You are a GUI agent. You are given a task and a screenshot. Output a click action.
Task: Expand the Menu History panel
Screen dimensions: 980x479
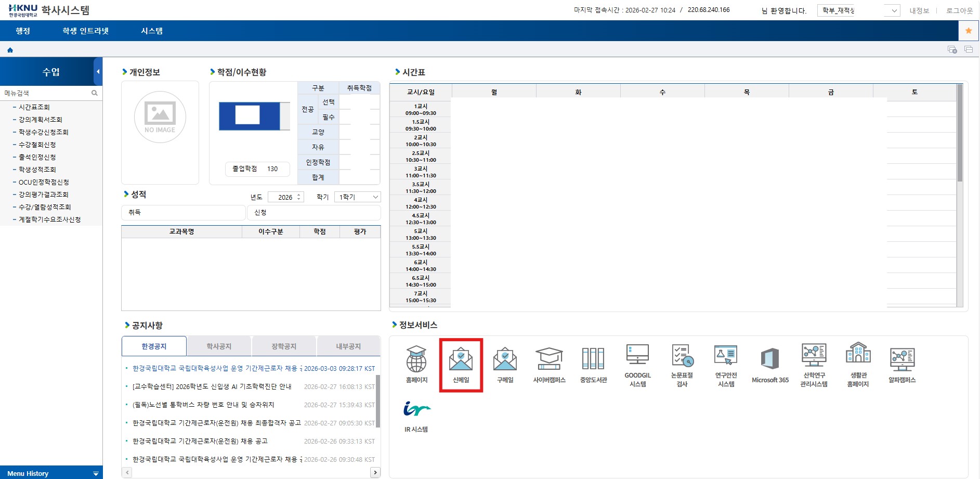pos(96,473)
